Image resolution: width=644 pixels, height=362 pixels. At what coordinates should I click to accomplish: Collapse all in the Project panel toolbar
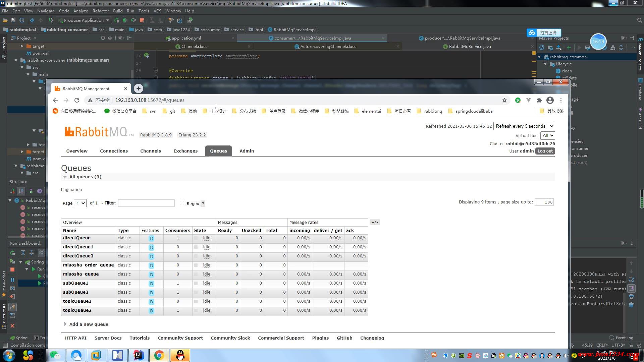[x=110, y=38]
